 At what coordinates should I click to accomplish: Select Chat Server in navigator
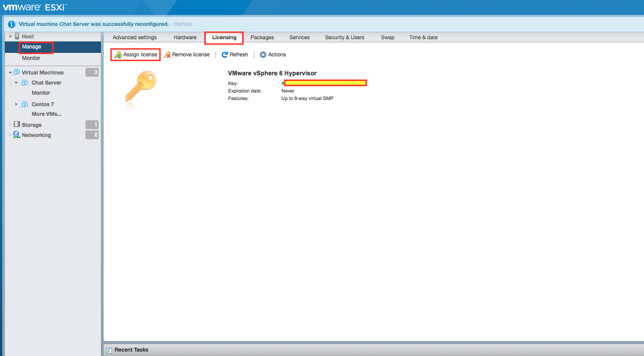click(46, 83)
